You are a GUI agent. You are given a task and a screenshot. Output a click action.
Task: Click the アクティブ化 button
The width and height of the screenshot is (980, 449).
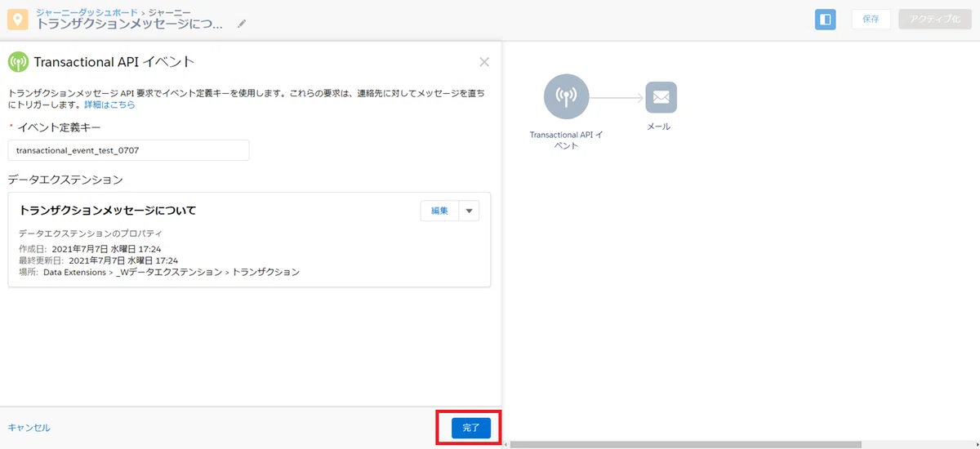pyautogui.click(x=935, y=19)
